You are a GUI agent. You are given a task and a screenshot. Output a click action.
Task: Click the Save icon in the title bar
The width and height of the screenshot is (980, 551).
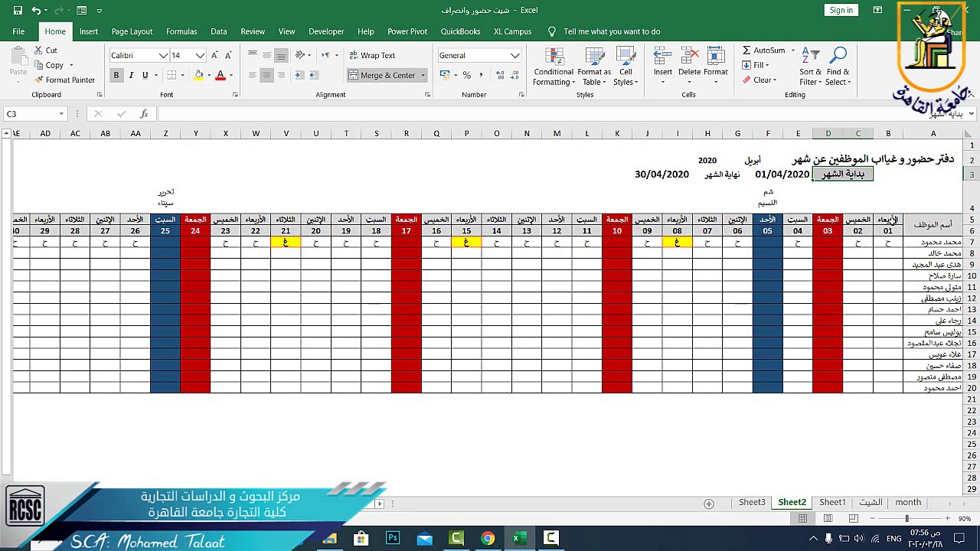click(18, 11)
